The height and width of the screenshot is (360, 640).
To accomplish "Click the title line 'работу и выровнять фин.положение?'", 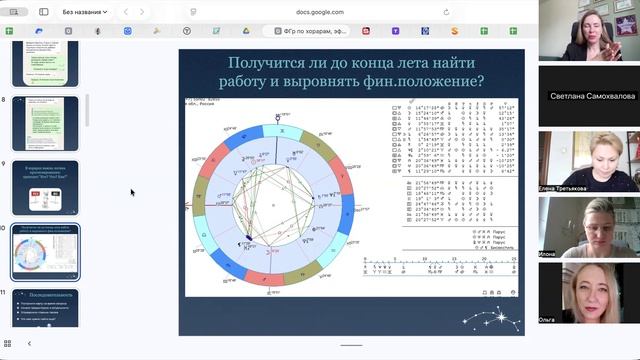I will point(351,81).
